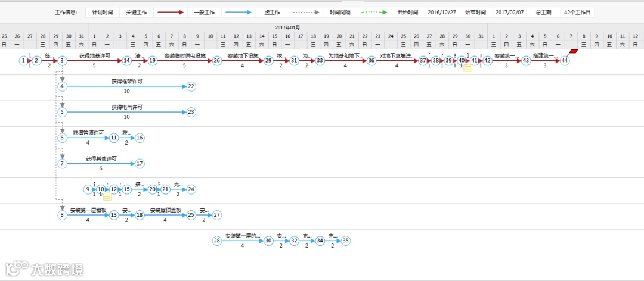This screenshot has width=644, height=281.
Task: Select the final node 44
Action: tap(565, 61)
